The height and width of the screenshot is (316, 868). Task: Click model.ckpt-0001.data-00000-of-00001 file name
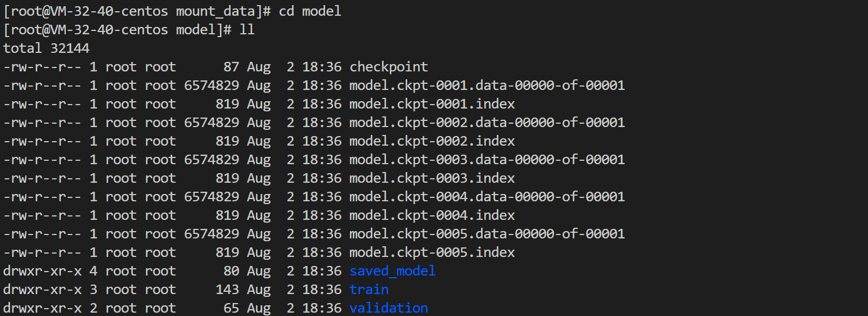tap(487, 85)
